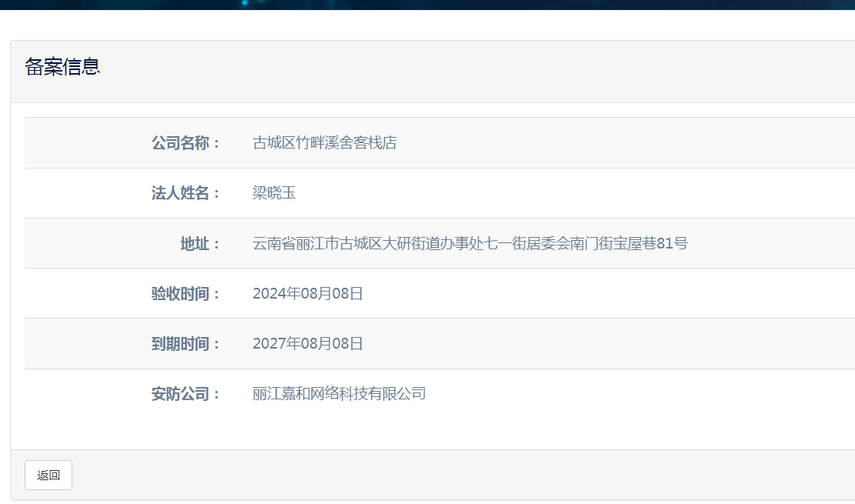Click the 法人姓名 field label
Image resolution: width=855 pixels, height=504 pixels.
185,193
